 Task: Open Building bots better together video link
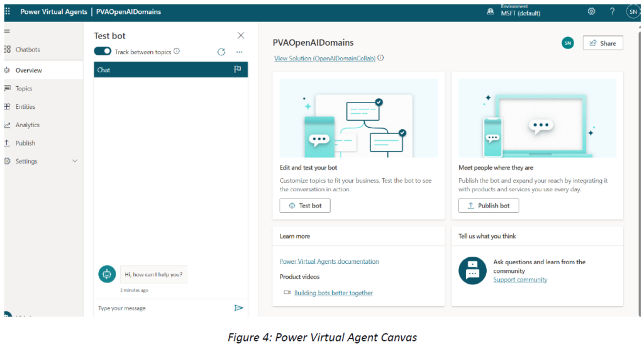pyautogui.click(x=333, y=293)
